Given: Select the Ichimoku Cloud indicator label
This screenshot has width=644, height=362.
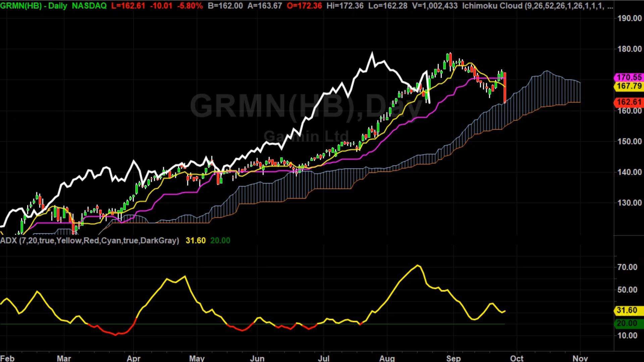Looking at the screenshot, I should [538, 6].
